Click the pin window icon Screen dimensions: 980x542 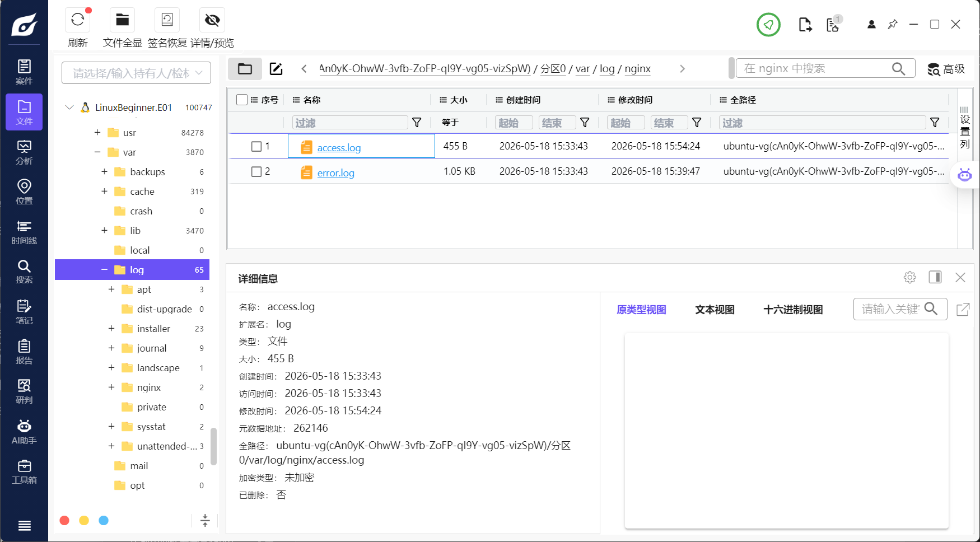[893, 25]
